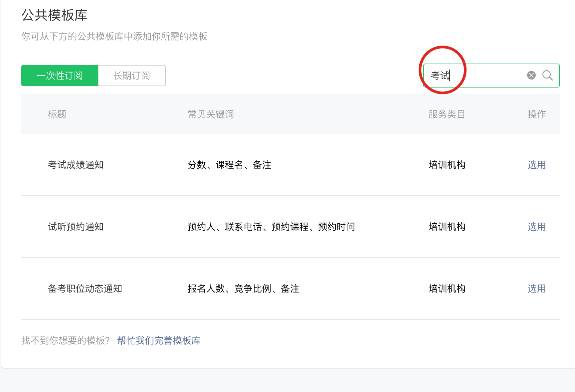575x392 pixels.
Task: Select 选用 for 考试成绩通知
Action: click(x=537, y=165)
